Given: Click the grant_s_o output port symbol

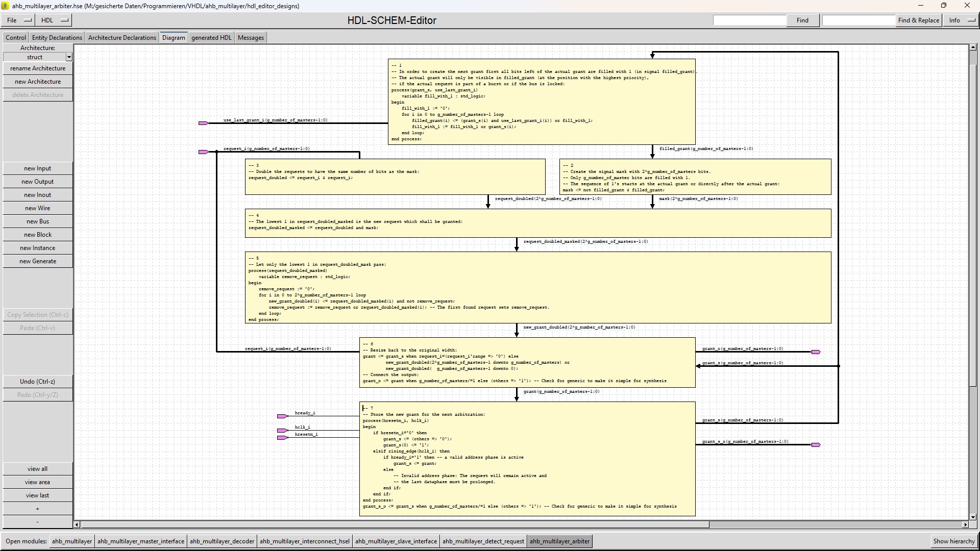Looking at the screenshot, I should [x=816, y=445].
